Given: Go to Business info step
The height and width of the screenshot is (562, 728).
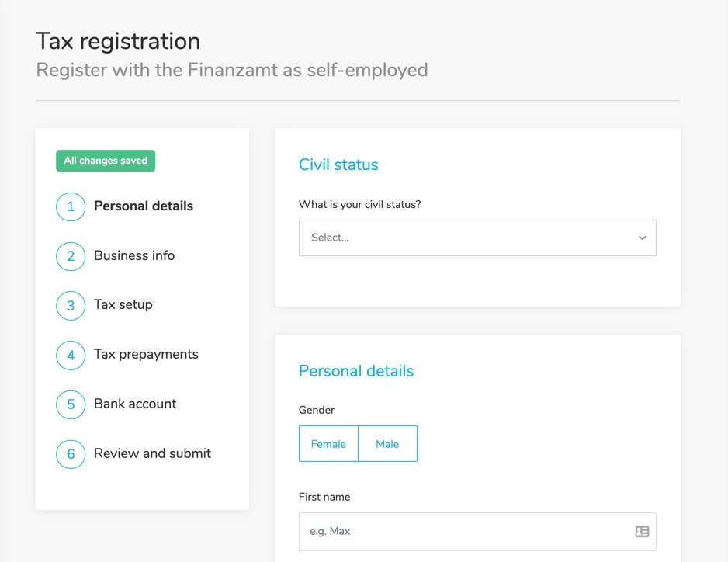Looking at the screenshot, I should (134, 255).
